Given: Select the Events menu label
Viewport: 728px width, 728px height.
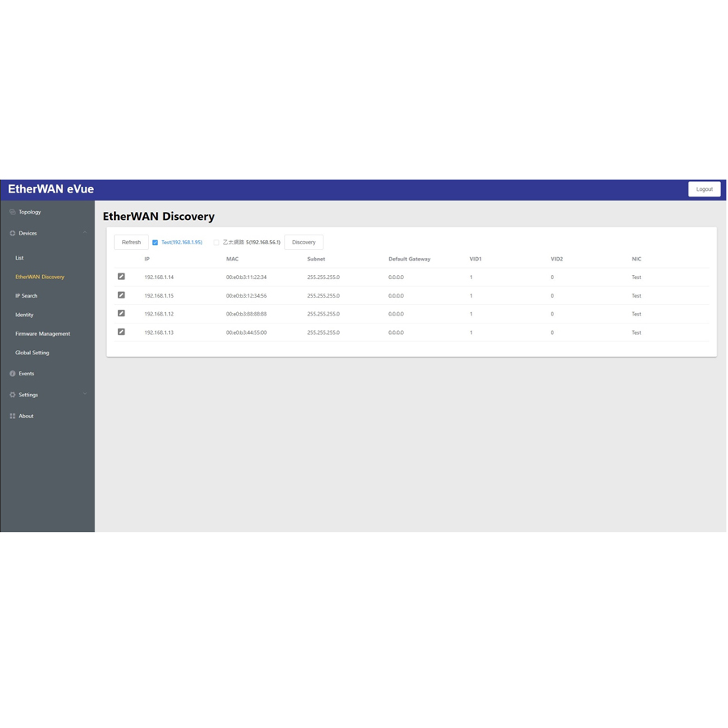Looking at the screenshot, I should point(27,374).
